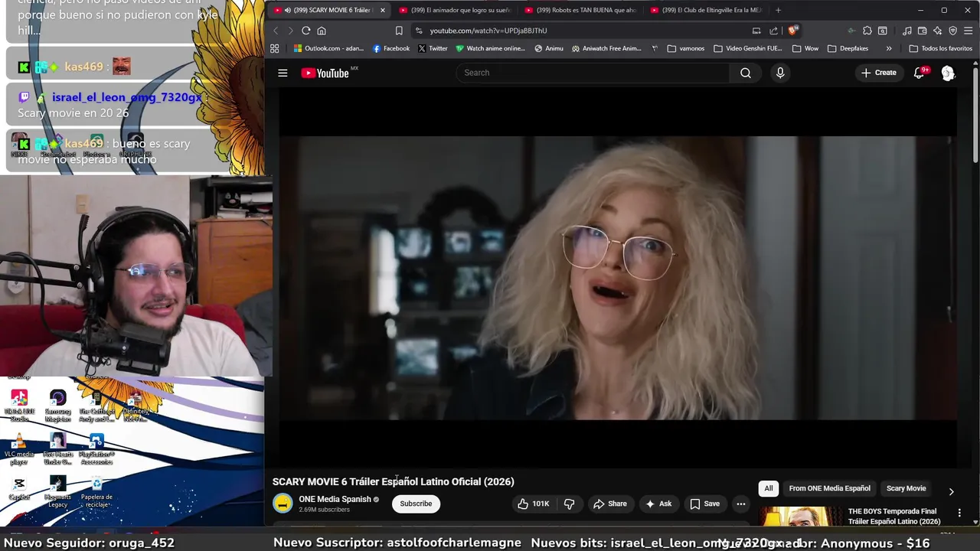Expand Video Genshin FUE bookmarks folder
The height and width of the screenshot is (551, 980).
pos(748,48)
